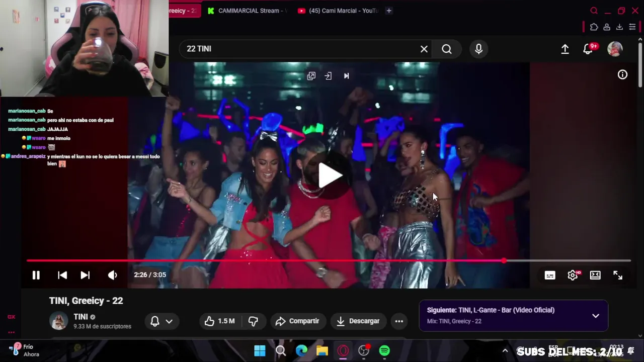Open the TINI channel name link
The width and height of the screenshot is (644, 362).
(80, 317)
